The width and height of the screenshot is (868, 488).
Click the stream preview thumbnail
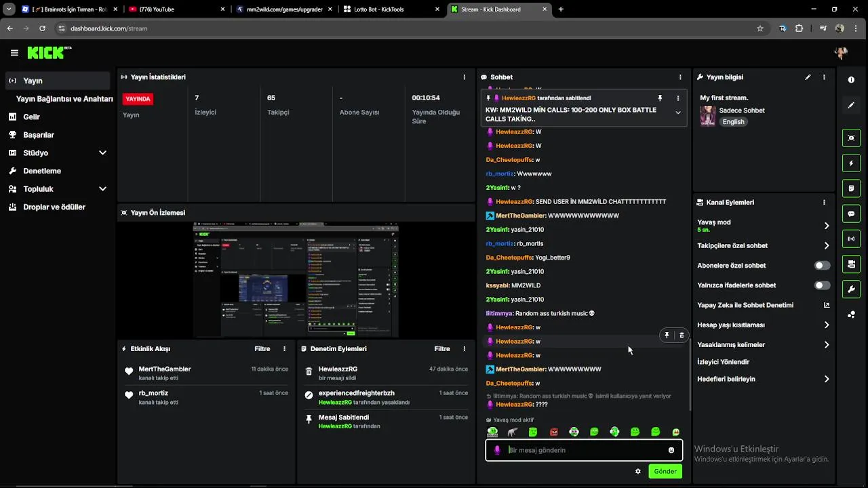[x=296, y=280]
